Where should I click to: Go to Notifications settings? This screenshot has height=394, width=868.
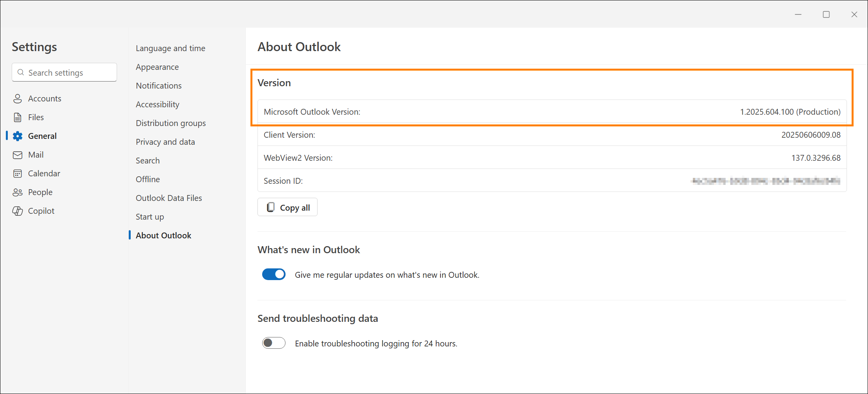pyautogui.click(x=159, y=86)
